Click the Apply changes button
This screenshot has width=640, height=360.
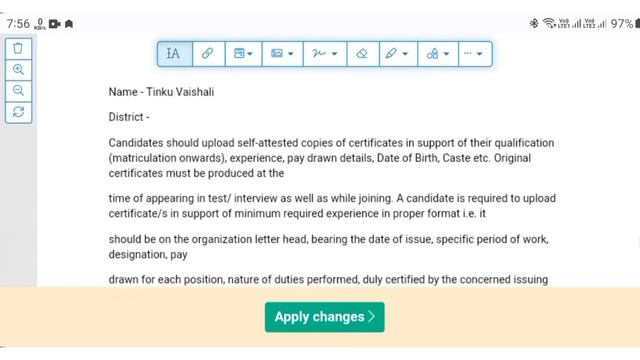324,317
